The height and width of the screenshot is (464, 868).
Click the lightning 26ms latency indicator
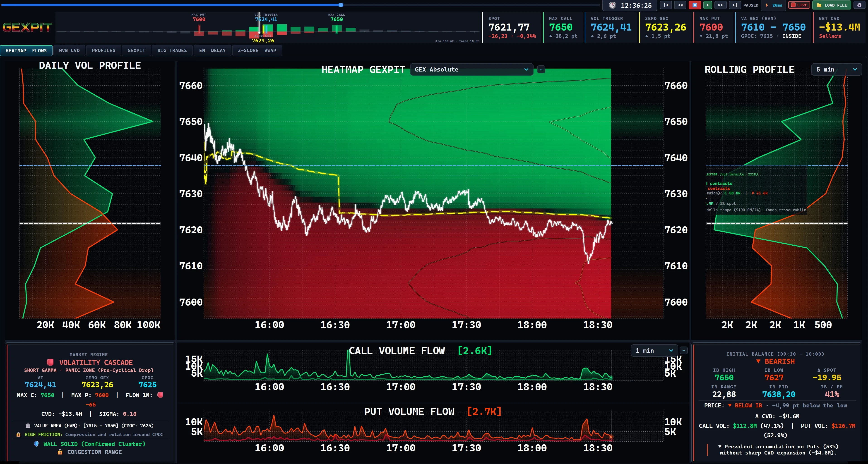[x=773, y=5]
